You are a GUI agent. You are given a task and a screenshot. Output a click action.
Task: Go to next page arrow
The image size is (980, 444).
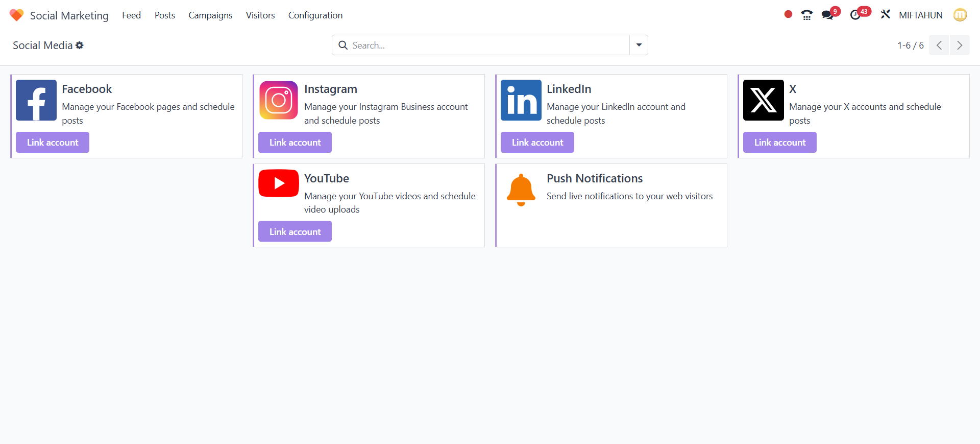960,45
